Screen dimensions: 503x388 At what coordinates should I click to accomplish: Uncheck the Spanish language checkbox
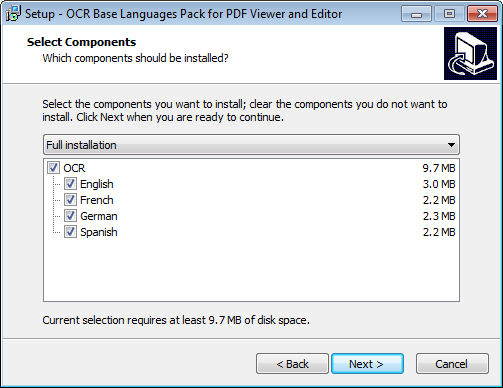coord(70,232)
